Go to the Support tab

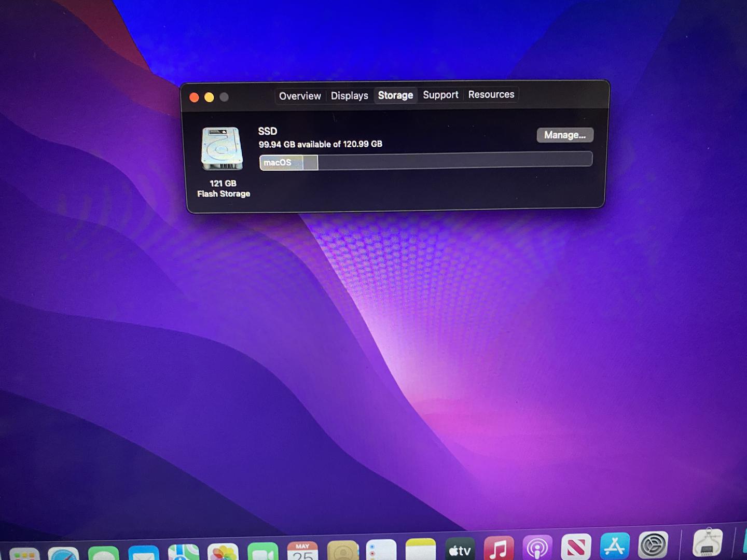[440, 95]
